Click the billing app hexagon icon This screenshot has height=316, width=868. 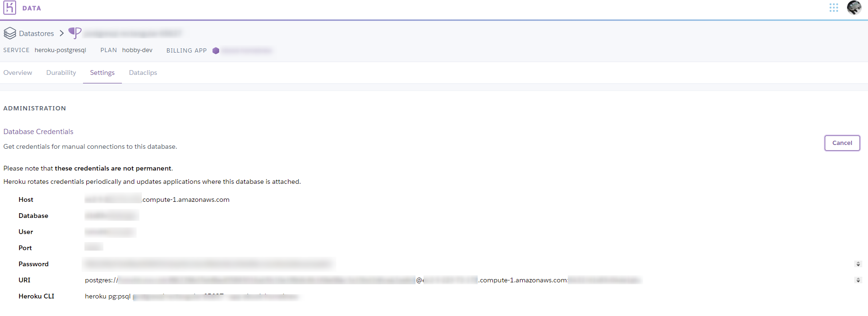(216, 51)
